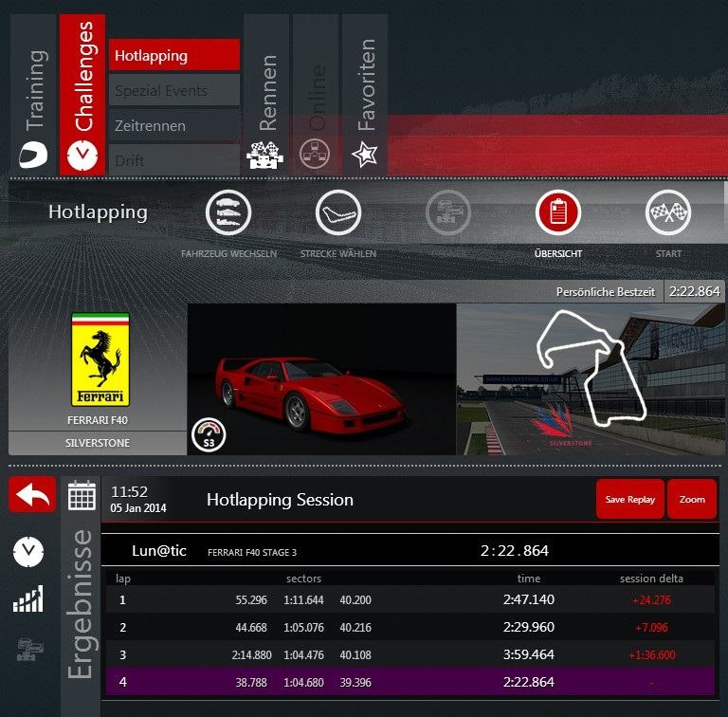The image size is (728, 717).
Task: Select lap 3 row time 3:59.464
Action: (529, 654)
